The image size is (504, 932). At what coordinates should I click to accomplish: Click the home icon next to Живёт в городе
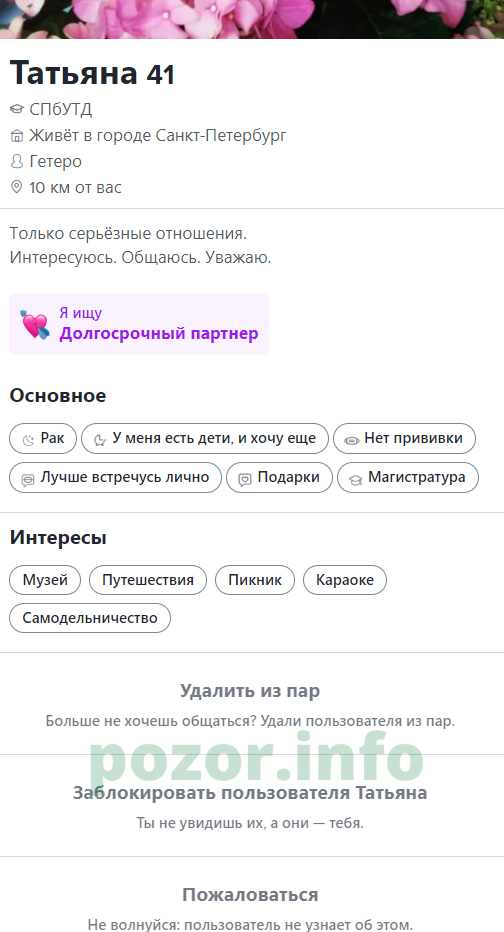click(17, 136)
